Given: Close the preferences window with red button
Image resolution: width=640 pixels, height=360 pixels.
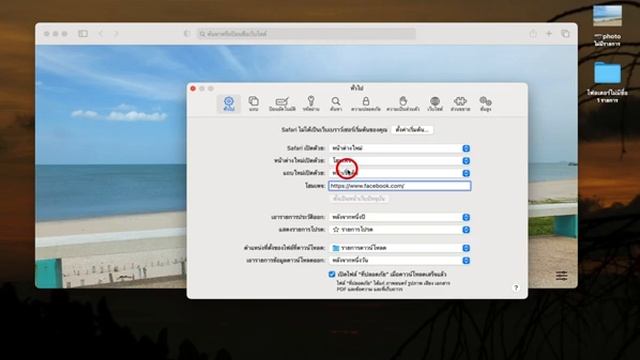Looking at the screenshot, I should pyautogui.click(x=193, y=89).
